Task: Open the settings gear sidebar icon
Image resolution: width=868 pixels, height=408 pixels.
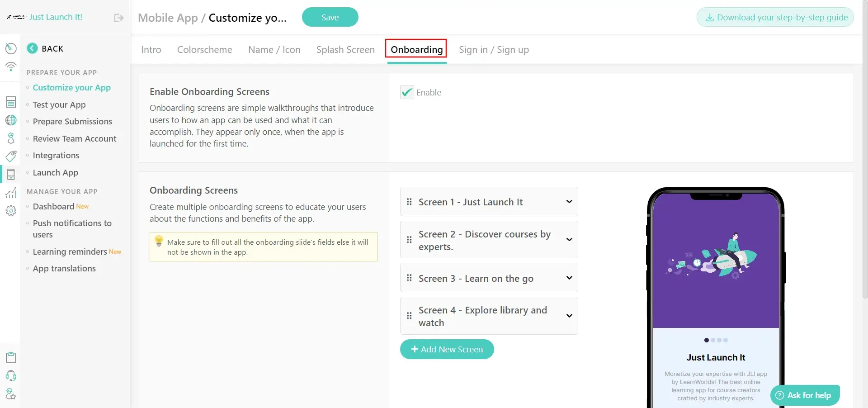Action: click(x=11, y=210)
